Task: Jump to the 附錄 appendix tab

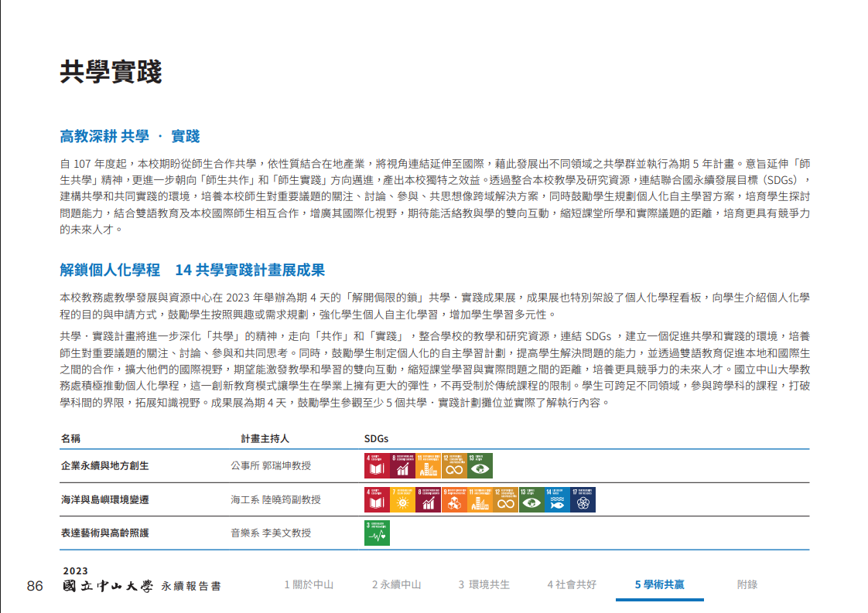Action: tap(747, 585)
